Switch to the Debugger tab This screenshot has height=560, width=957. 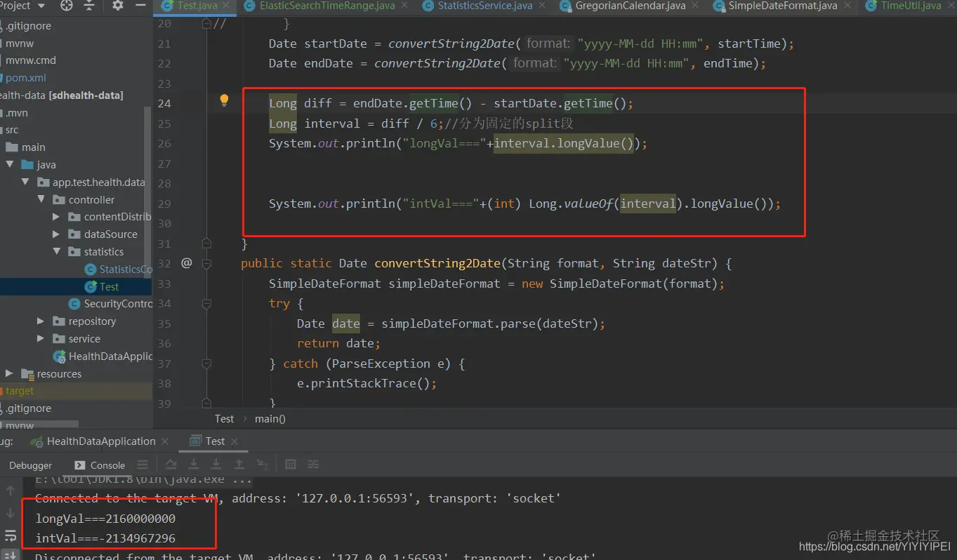point(31,465)
